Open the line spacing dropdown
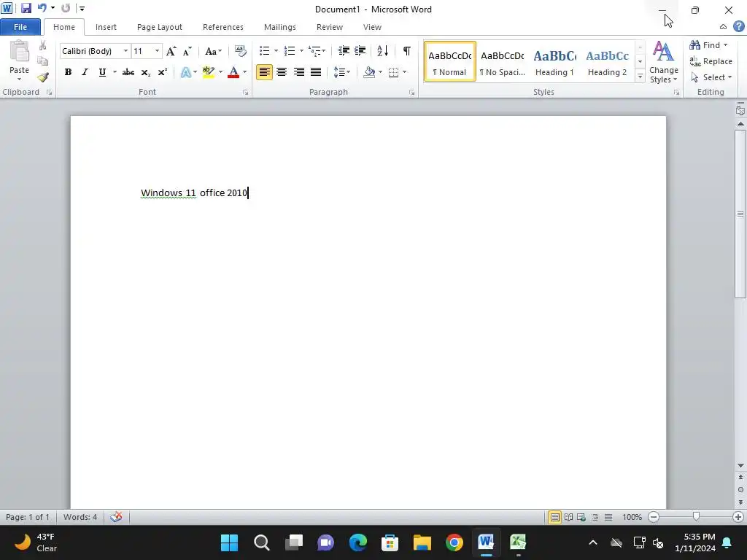Screen dimensions: 747x560 tap(342, 72)
